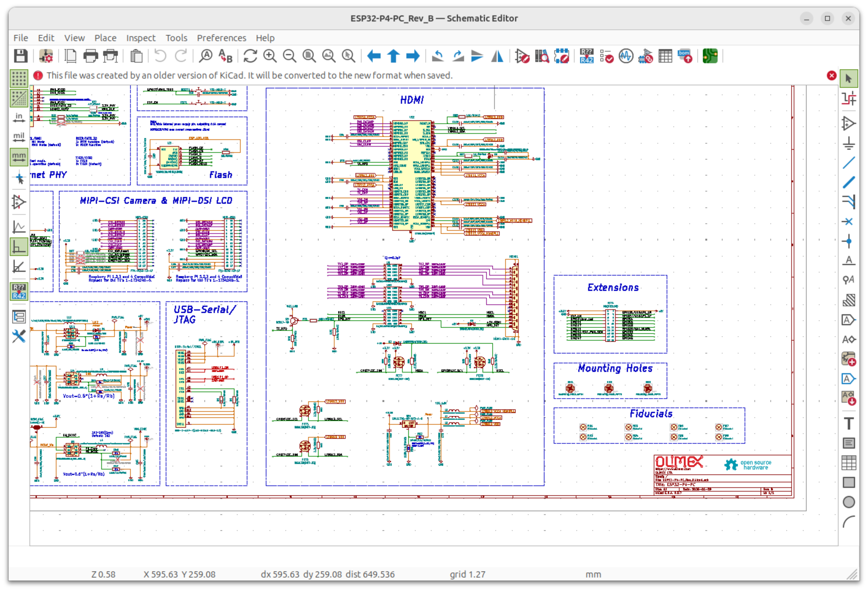Open the Preferences menu

(221, 38)
